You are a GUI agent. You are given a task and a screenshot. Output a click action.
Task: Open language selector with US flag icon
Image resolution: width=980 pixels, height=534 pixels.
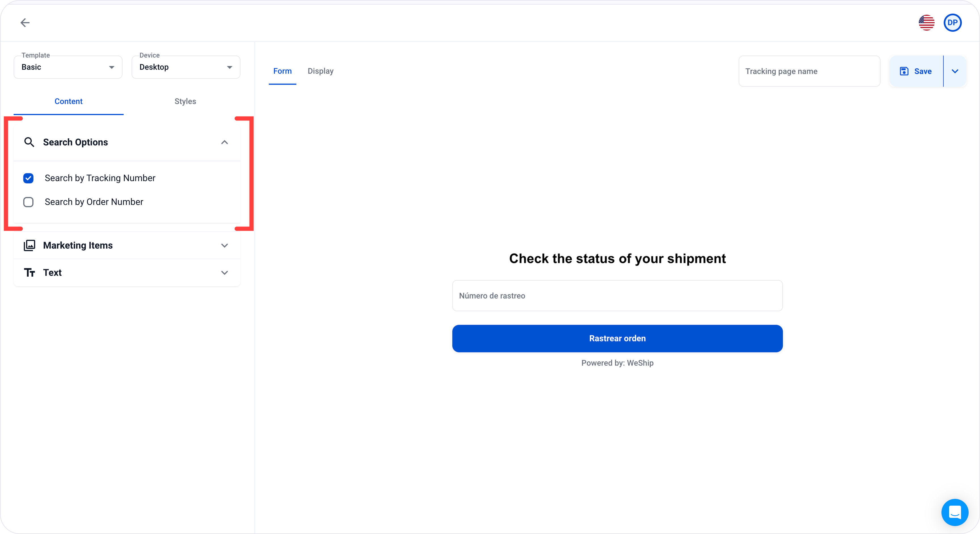pyautogui.click(x=926, y=23)
